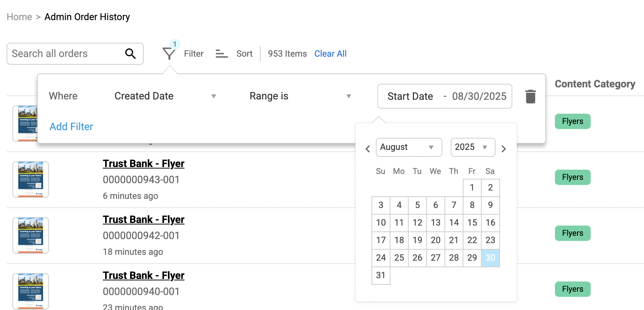Focus the Search all orders field
This screenshot has width=644, height=310.
click(66, 54)
